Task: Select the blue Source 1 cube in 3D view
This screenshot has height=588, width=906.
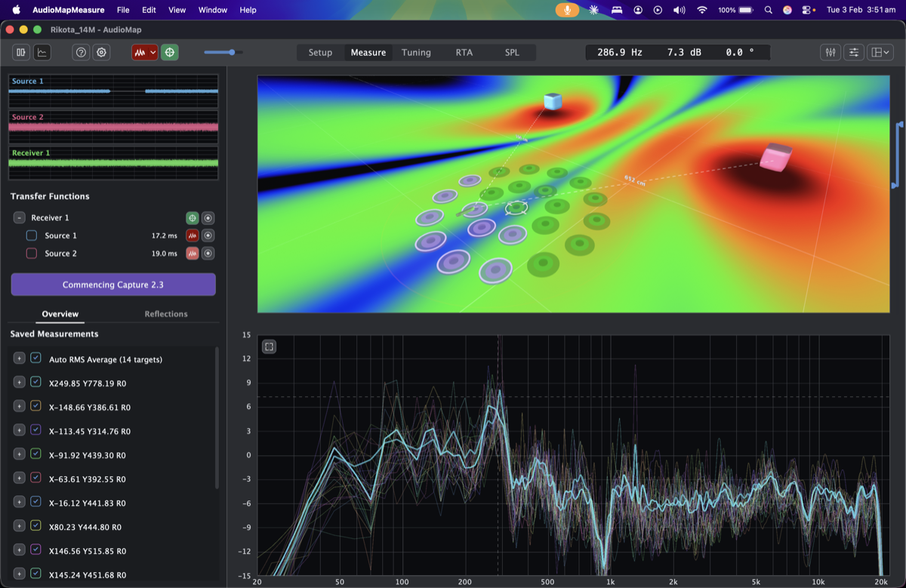Action: click(x=553, y=102)
